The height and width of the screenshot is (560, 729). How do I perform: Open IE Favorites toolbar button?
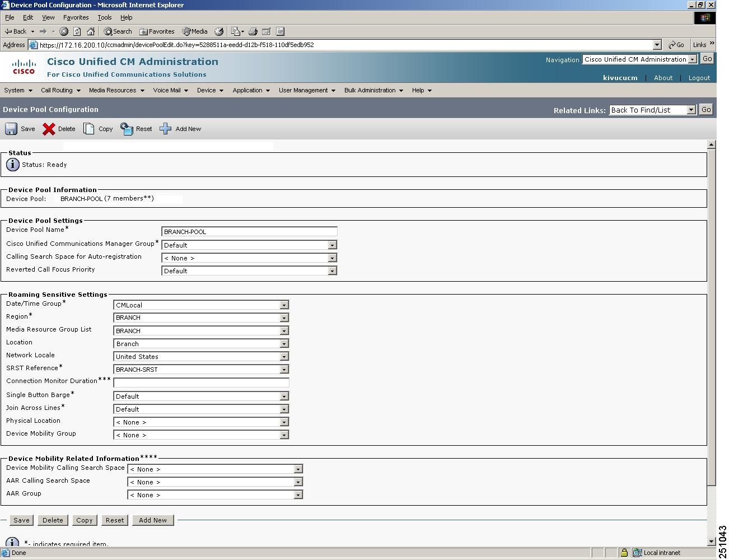pyautogui.click(x=157, y=31)
